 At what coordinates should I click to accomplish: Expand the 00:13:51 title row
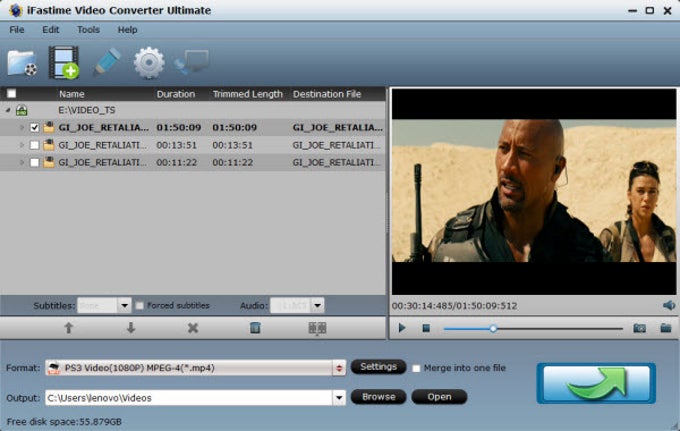pyautogui.click(x=22, y=145)
